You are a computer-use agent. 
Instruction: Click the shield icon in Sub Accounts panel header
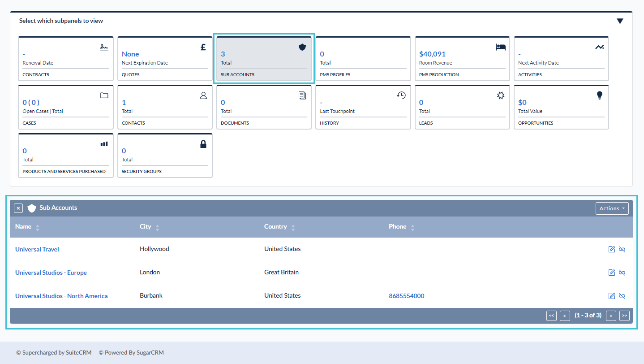pyautogui.click(x=32, y=208)
